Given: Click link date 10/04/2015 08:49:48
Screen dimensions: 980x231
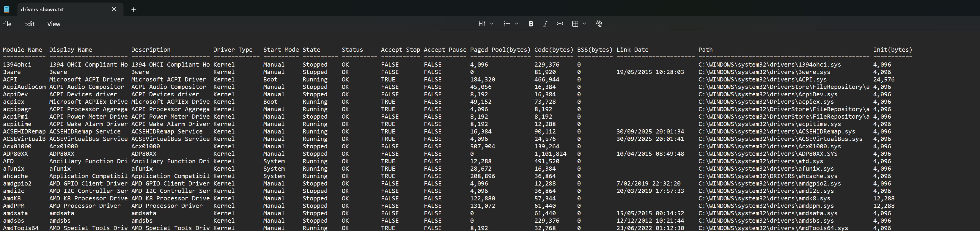Looking at the screenshot, I should pyautogui.click(x=650, y=154).
